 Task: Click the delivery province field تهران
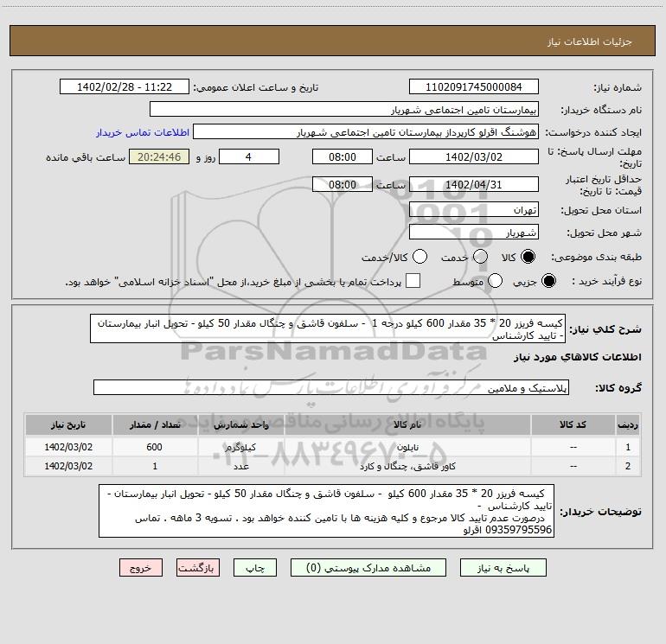474,210
